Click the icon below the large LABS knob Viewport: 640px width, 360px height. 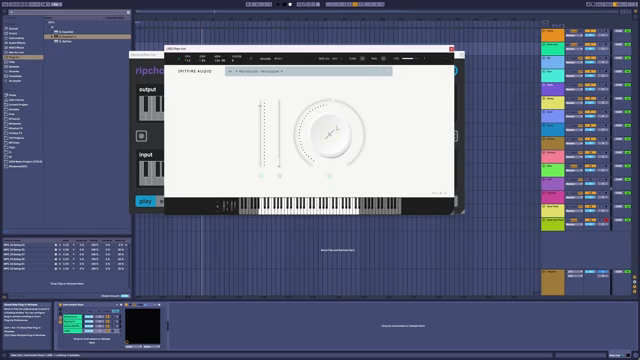coord(329,176)
